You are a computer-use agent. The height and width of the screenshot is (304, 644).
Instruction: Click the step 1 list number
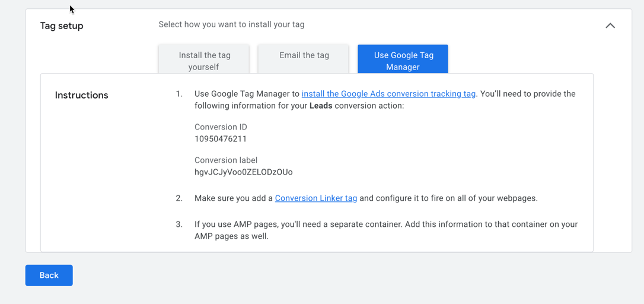coord(179,94)
